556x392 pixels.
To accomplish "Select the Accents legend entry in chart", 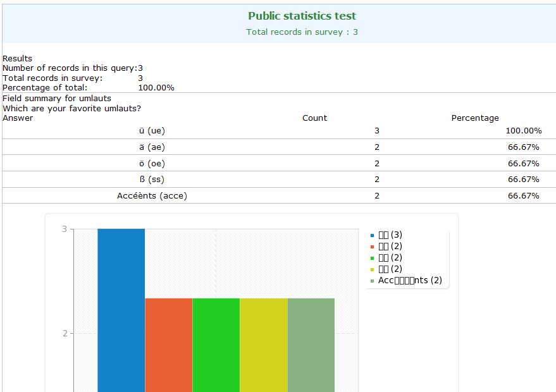I will click(410, 280).
